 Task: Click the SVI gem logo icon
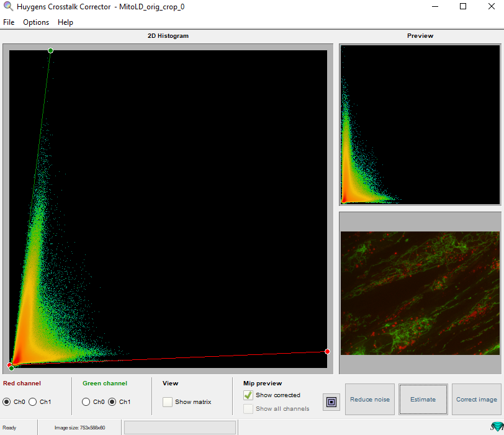point(497,426)
